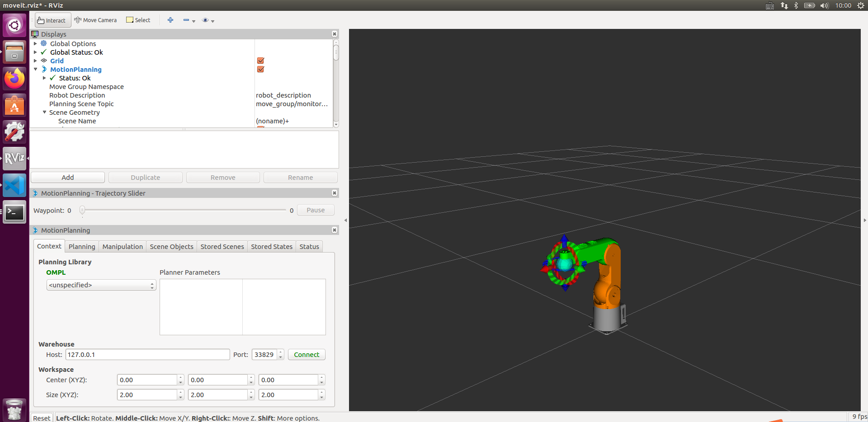
Task: Select the Interact tool
Action: pos(52,20)
